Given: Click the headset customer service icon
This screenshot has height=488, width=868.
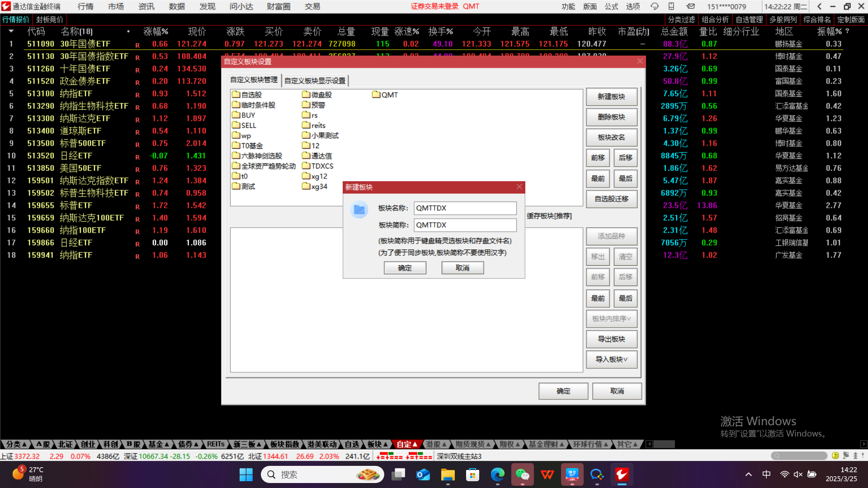Looking at the screenshot, I should pyautogui.click(x=654, y=6).
